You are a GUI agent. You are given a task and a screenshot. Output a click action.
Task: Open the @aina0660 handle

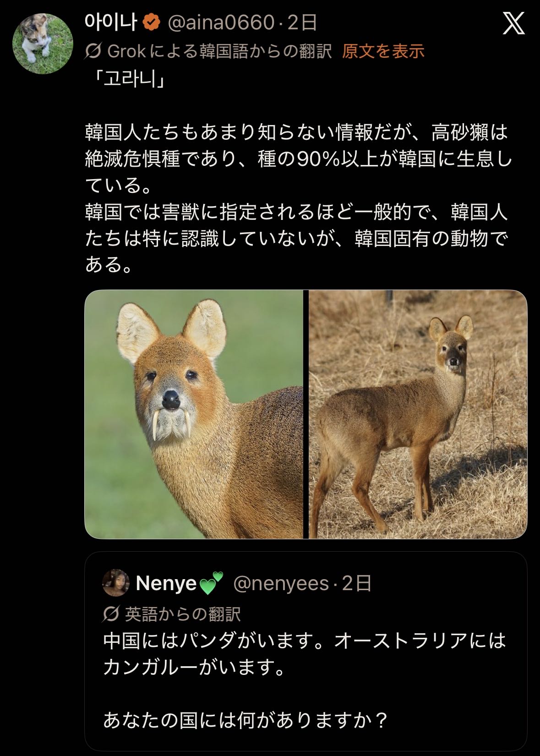click(221, 22)
